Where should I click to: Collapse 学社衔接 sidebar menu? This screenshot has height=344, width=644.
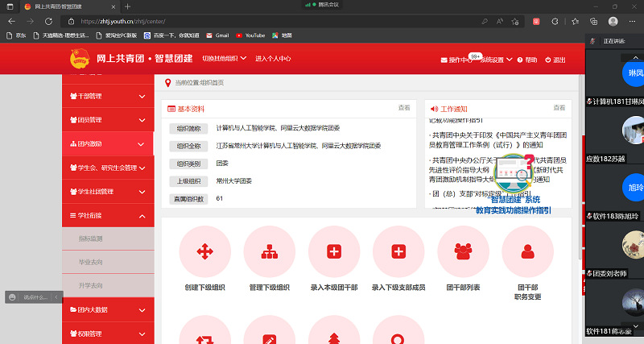click(x=108, y=215)
